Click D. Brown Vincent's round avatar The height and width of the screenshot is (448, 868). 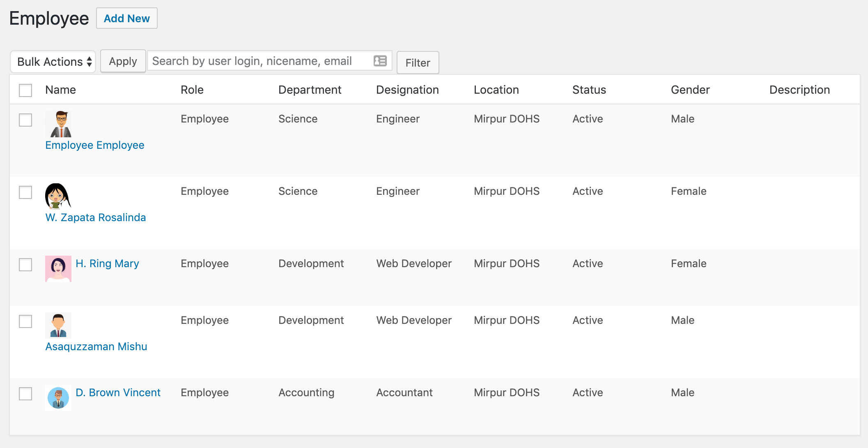[x=58, y=398]
